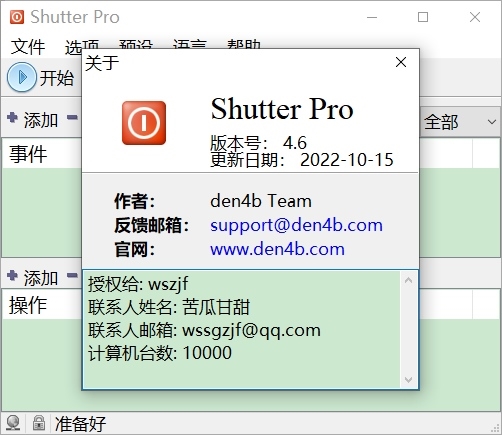Click the Shutter Pro title bar app icon
502x435 pixels.
pyautogui.click(x=17, y=17)
